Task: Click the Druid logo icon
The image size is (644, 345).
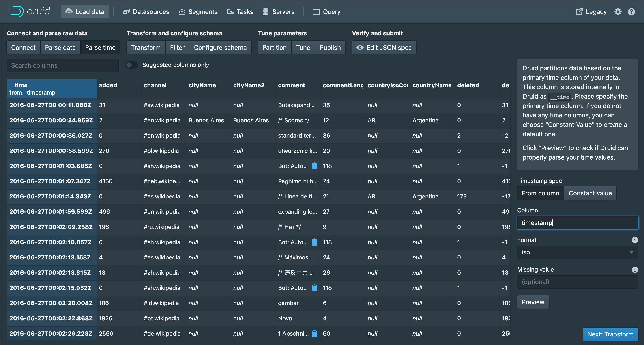Action: tap(16, 11)
